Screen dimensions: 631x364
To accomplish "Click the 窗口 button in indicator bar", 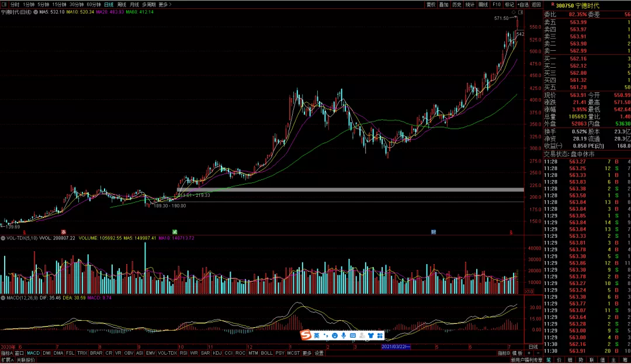I will tap(19, 353).
